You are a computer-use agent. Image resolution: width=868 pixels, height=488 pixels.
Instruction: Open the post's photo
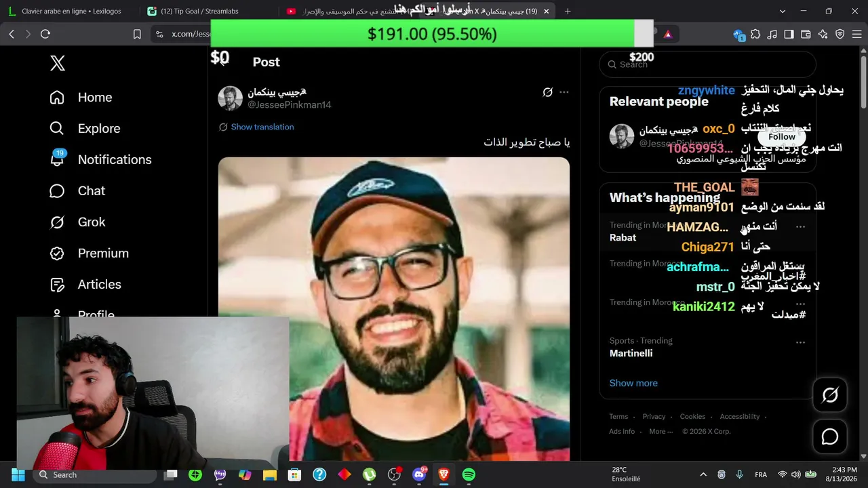coord(394,309)
